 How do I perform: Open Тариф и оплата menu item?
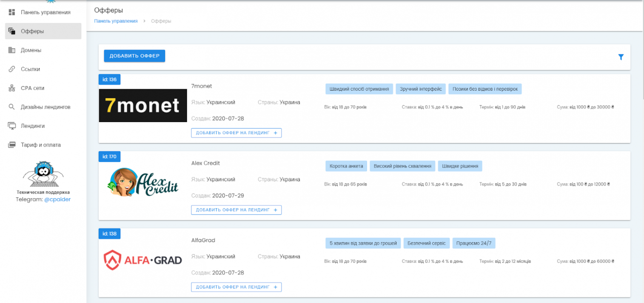pos(43,145)
